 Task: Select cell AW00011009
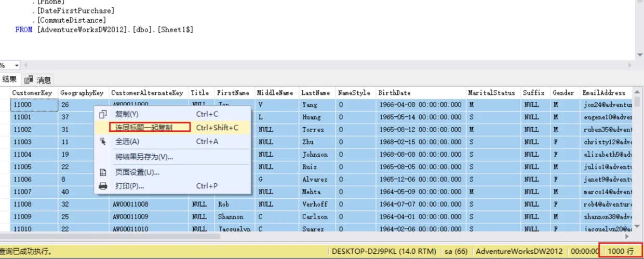click(149, 216)
